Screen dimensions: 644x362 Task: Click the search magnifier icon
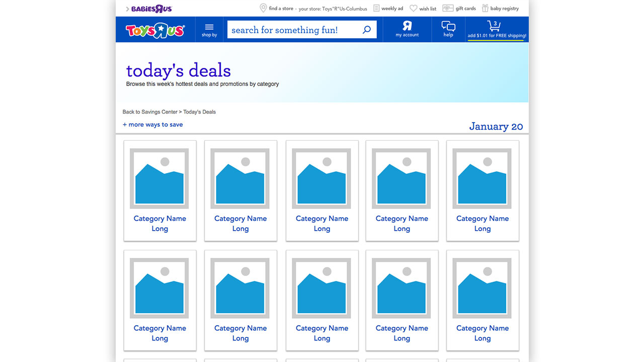pos(366,30)
